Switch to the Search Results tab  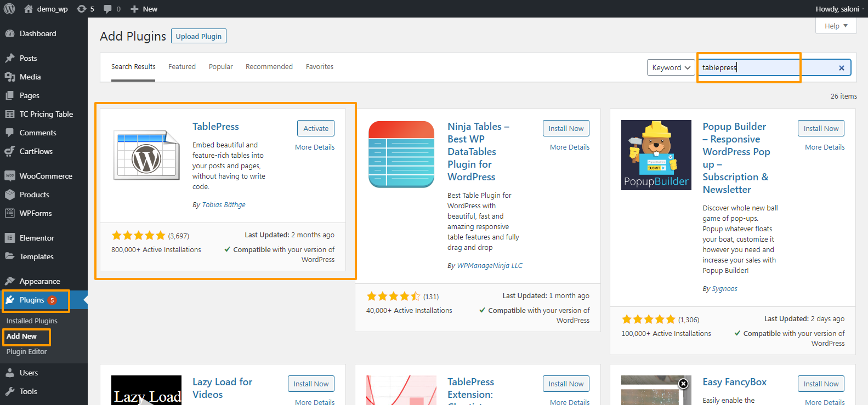133,67
